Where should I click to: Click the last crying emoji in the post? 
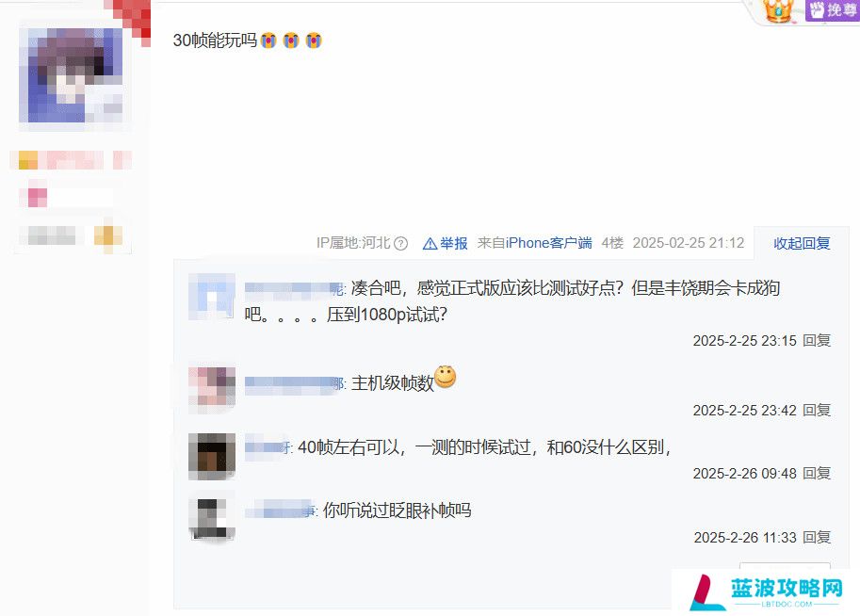coord(313,41)
